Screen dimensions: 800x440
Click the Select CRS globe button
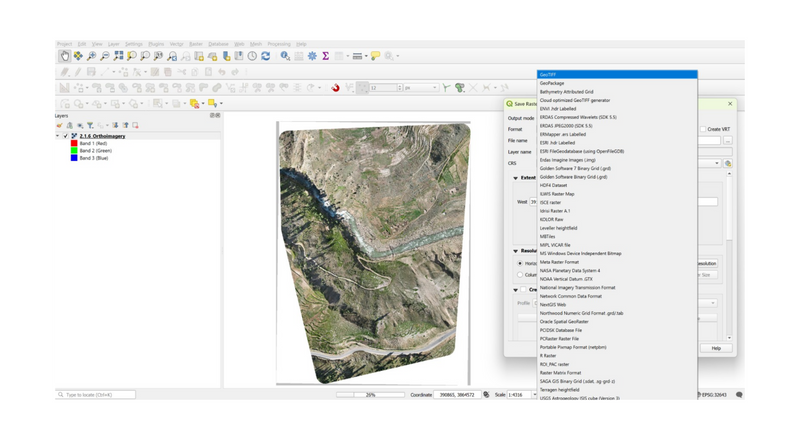(x=728, y=163)
